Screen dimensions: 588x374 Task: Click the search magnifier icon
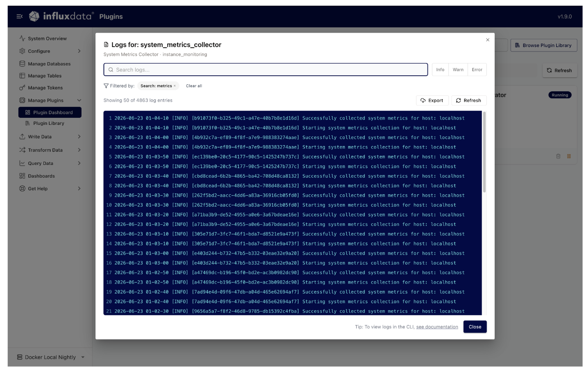[111, 70]
